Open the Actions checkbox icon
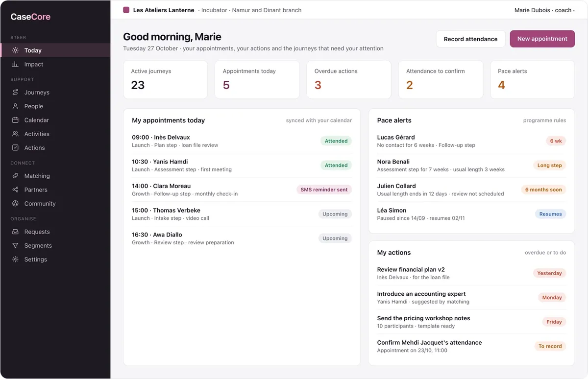The width and height of the screenshot is (588, 379). 15,147
